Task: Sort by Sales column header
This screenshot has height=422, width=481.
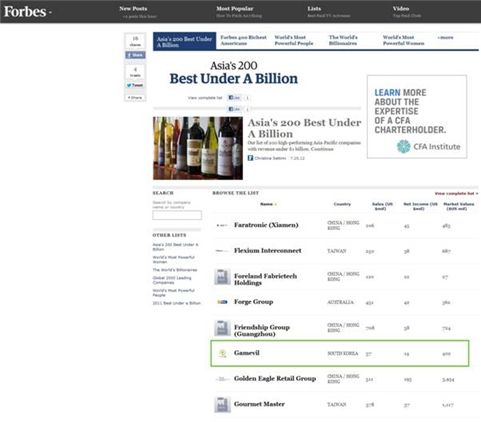Action: click(382, 206)
